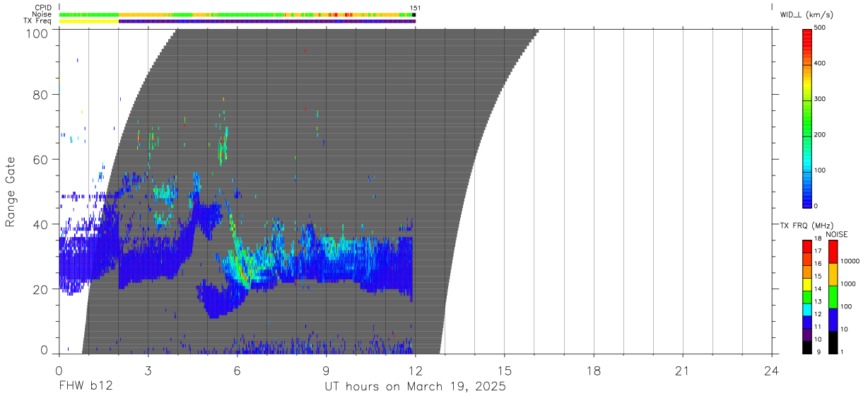Click '500' on the width colorbar
The width and height of the screenshot is (868, 401).
click(820, 28)
